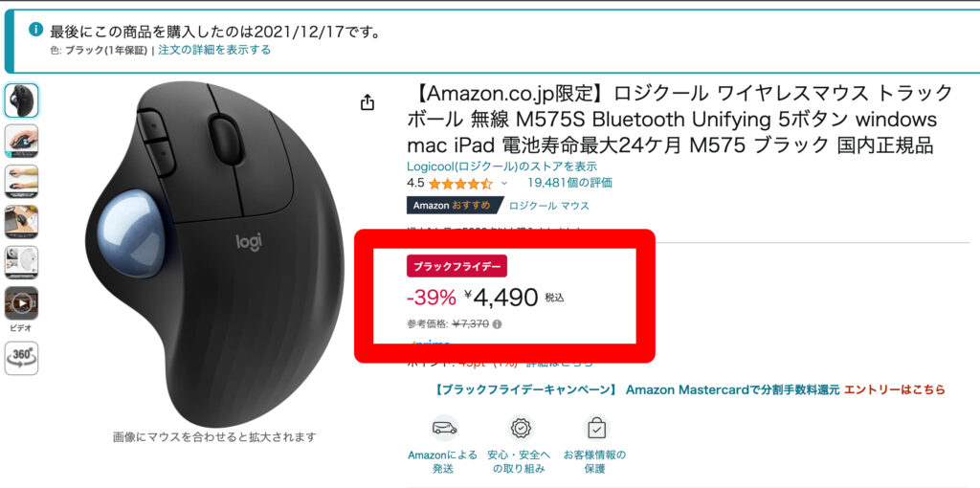The height and width of the screenshot is (488, 980).
Task: Select the fifth white diagram thumbnail
Action: (21, 262)
